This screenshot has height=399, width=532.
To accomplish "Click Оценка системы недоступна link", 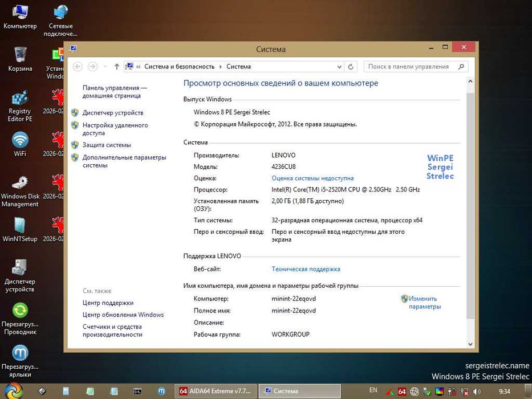I will [312, 178].
